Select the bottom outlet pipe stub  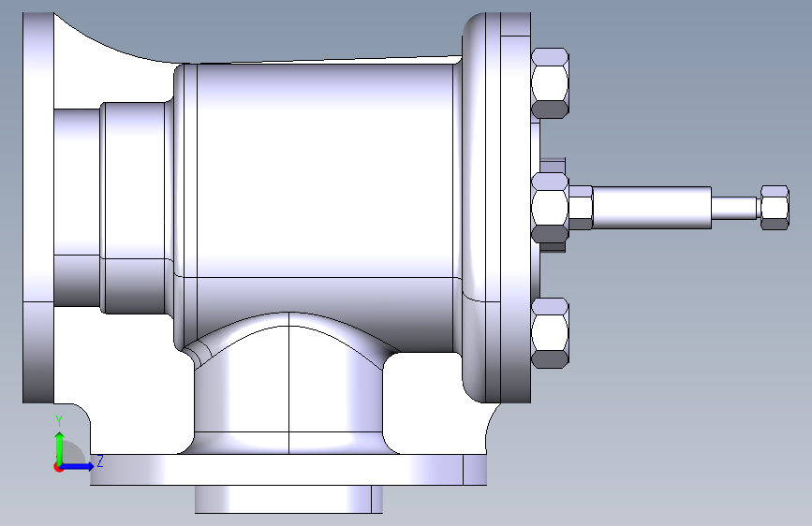(288, 500)
